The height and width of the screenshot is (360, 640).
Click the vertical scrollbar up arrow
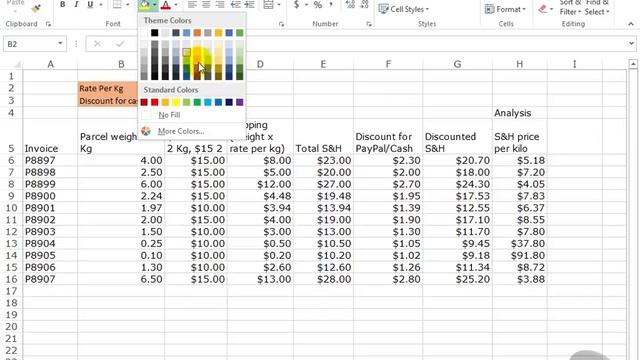coord(633,64)
